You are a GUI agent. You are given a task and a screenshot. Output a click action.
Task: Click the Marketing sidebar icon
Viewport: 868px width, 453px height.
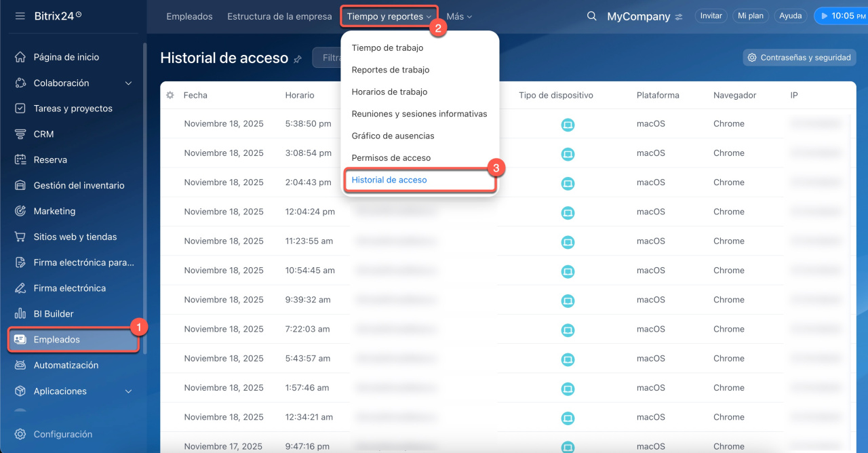click(20, 211)
